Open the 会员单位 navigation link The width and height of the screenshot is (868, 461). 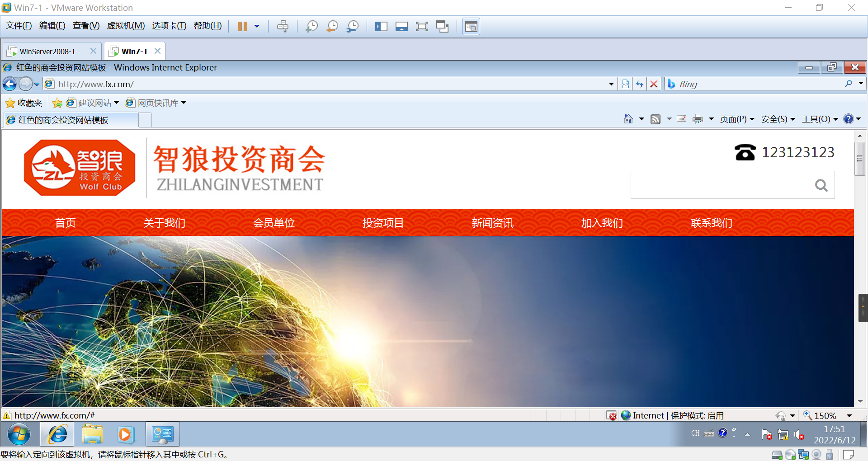(x=274, y=223)
